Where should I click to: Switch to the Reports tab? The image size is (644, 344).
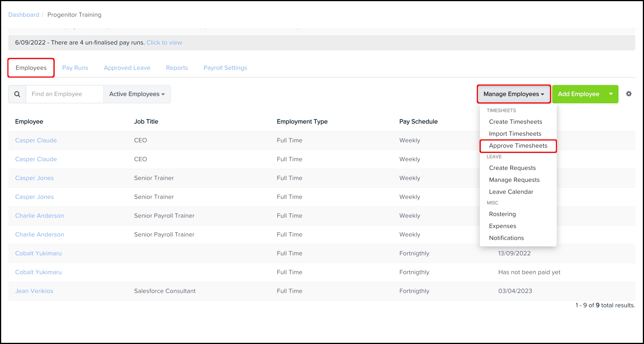click(177, 68)
